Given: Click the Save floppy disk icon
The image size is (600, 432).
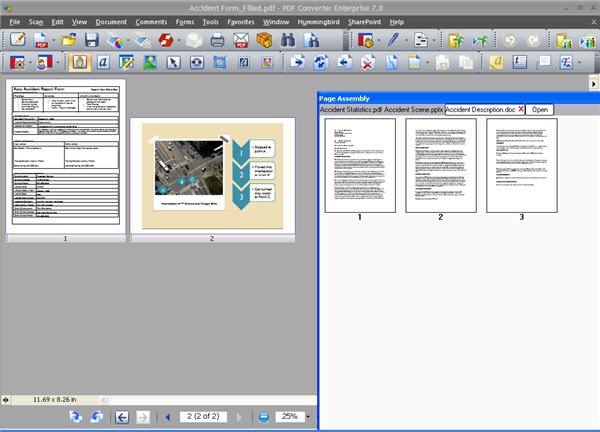Looking at the screenshot, I should 92,41.
